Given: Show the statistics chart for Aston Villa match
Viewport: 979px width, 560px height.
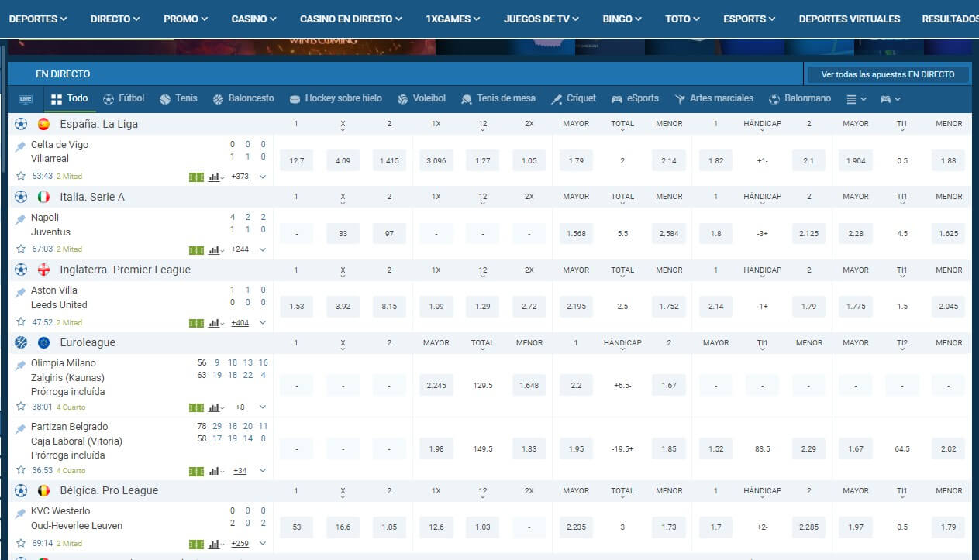Looking at the screenshot, I should [x=216, y=322].
